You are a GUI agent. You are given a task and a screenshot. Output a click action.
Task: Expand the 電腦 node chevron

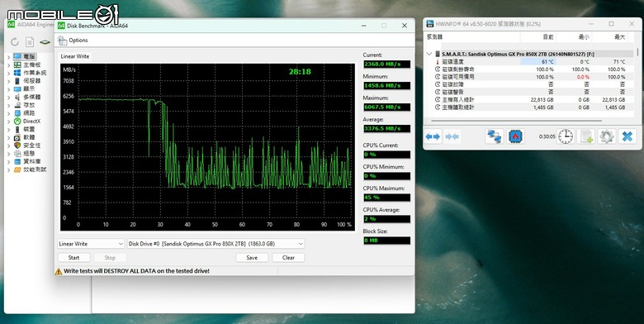[x=8, y=57]
